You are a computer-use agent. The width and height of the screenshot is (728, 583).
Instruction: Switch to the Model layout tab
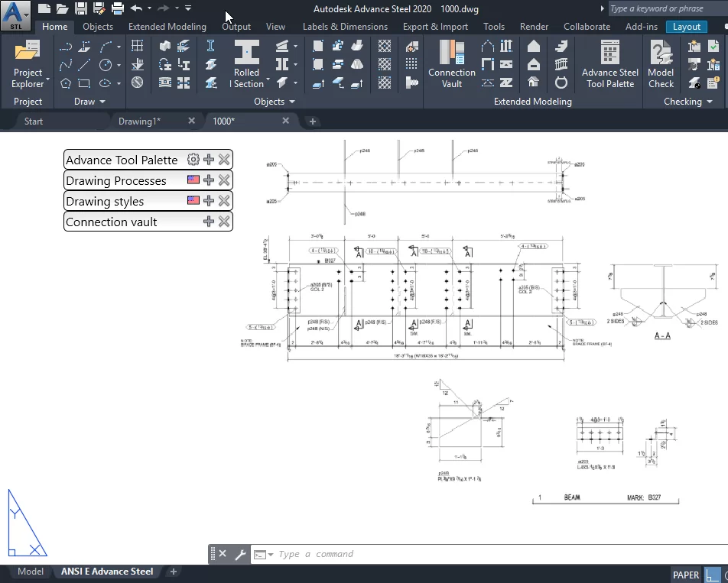tap(31, 572)
